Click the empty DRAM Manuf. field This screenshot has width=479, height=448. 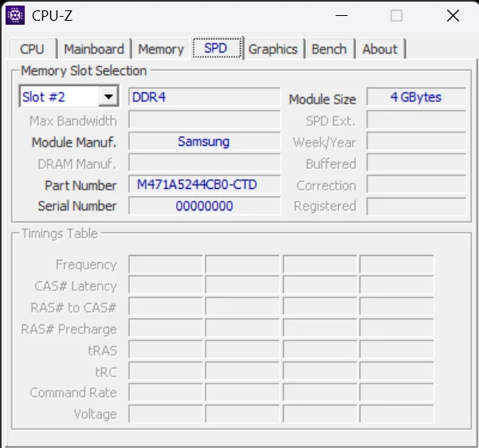pyautogui.click(x=204, y=163)
